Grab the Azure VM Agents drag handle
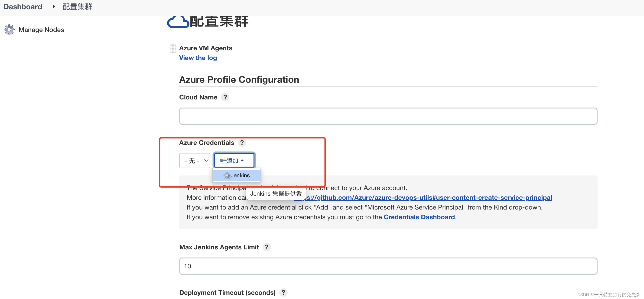Image resolution: width=644 pixels, height=299 pixels. point(173,48)
